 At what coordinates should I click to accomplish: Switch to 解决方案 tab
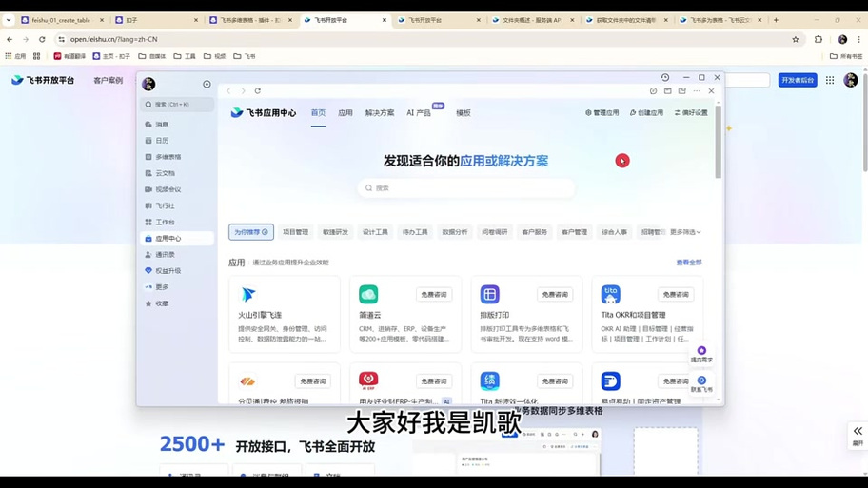(x=380, y=113)
